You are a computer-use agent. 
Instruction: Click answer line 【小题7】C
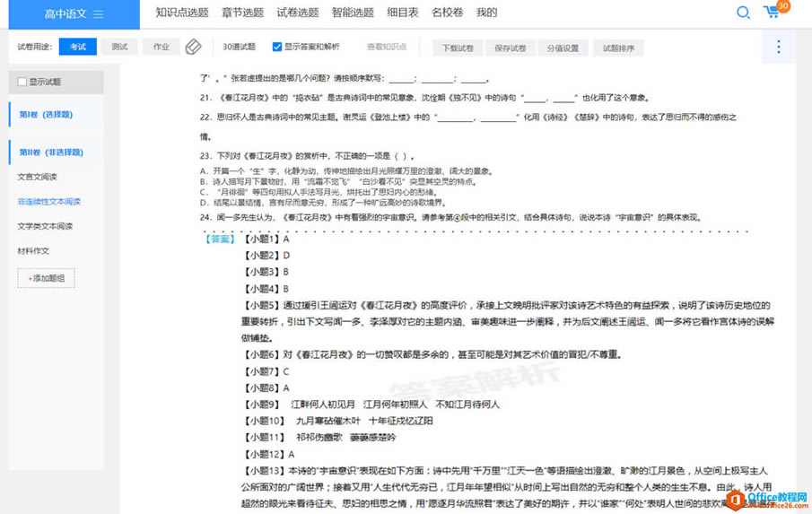pos(266,371)
